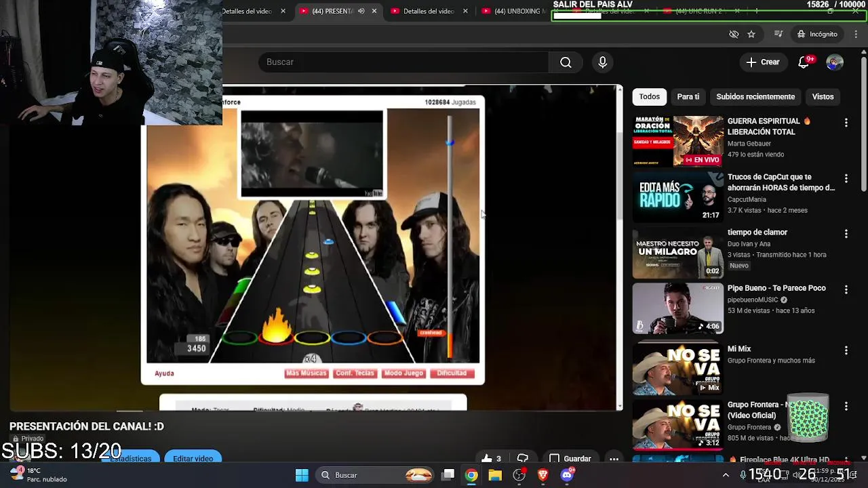
Task: Click Más Músicas in the game
Action: pyautogui.click(x=306, y=373)
